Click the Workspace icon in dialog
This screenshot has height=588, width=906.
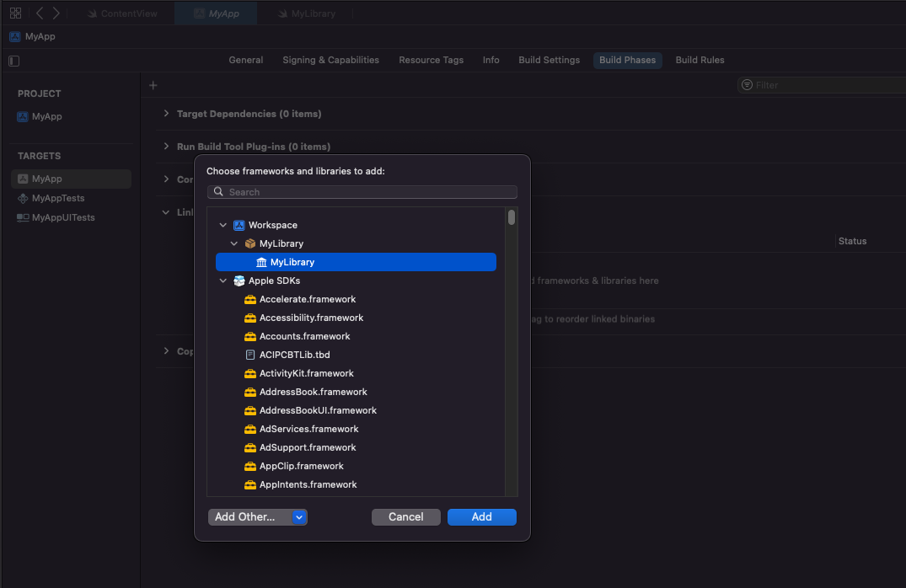pos(239,225)
